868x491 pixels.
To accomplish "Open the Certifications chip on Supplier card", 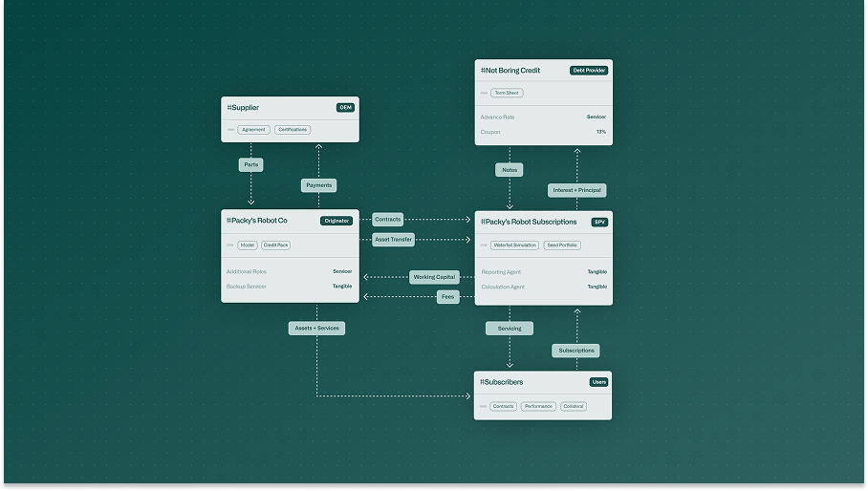I will tap(293, 130).
